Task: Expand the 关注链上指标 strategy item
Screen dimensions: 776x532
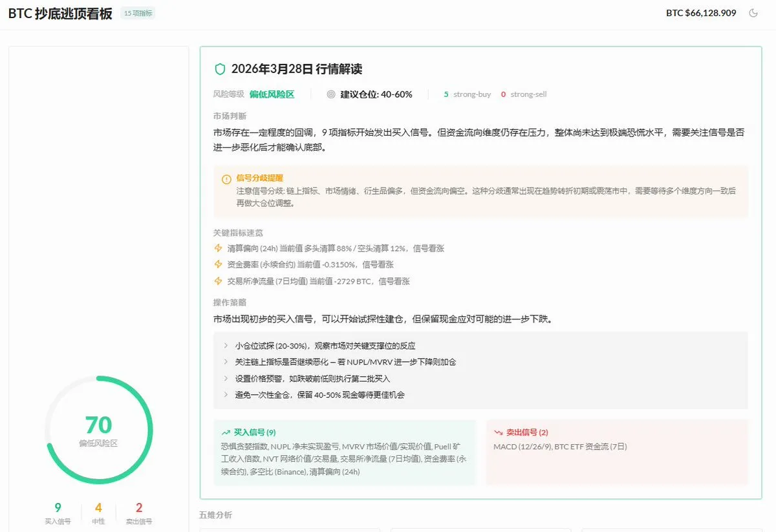Action: point(226,362)
